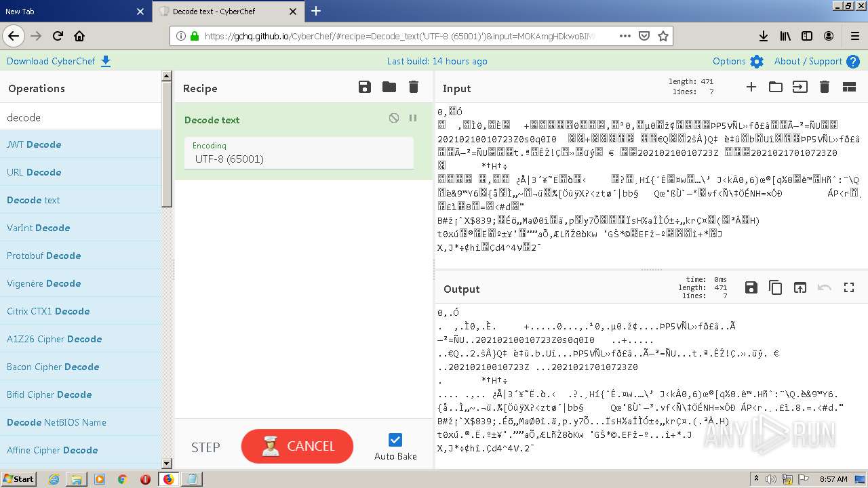Click the Recipe panel title

[x=200, y=88]
